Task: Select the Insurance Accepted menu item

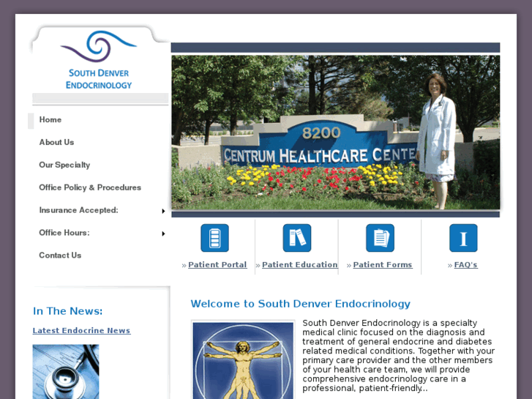Action: coord(79,210)
